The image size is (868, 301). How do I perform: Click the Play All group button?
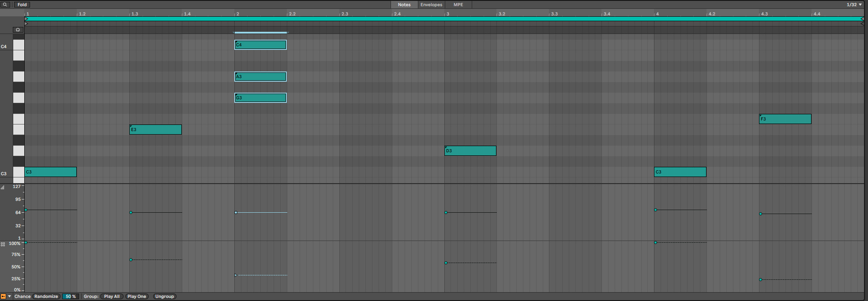(x=112, y=297)
